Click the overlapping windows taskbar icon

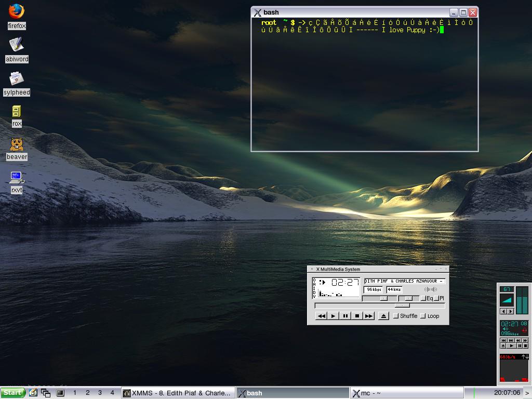46,393
